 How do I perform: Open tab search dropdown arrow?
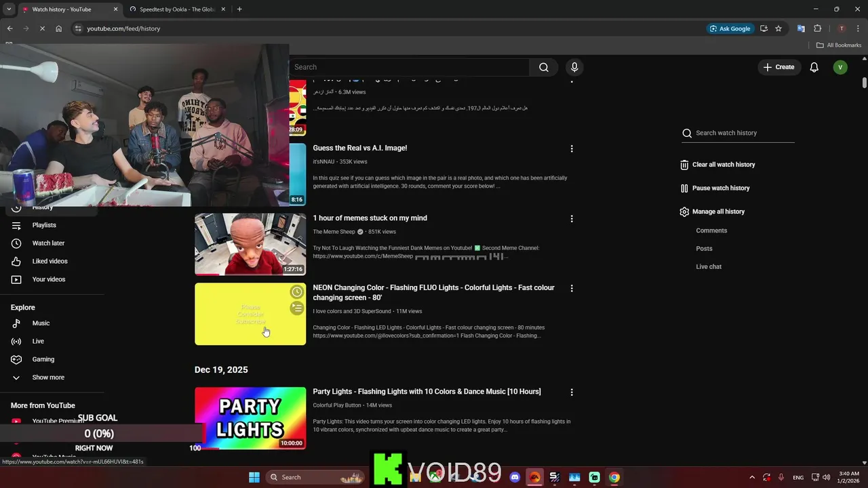(8, 9)
